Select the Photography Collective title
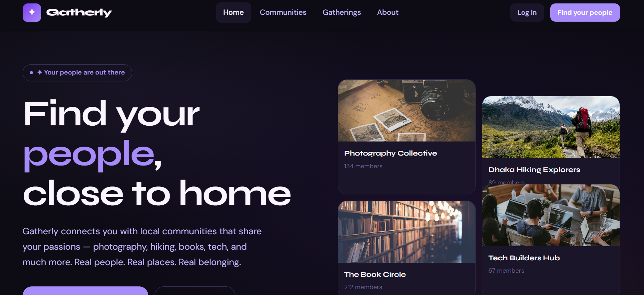Screen dimensions: 644x295 [x=391, y=154]
